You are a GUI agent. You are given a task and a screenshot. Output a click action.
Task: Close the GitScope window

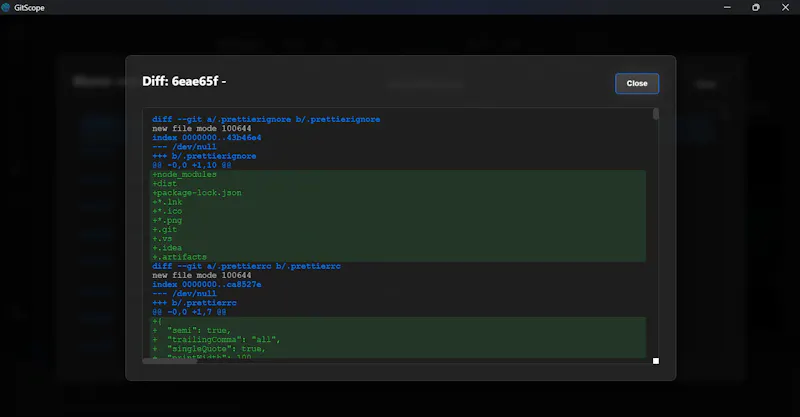click(x=785, y=7)
